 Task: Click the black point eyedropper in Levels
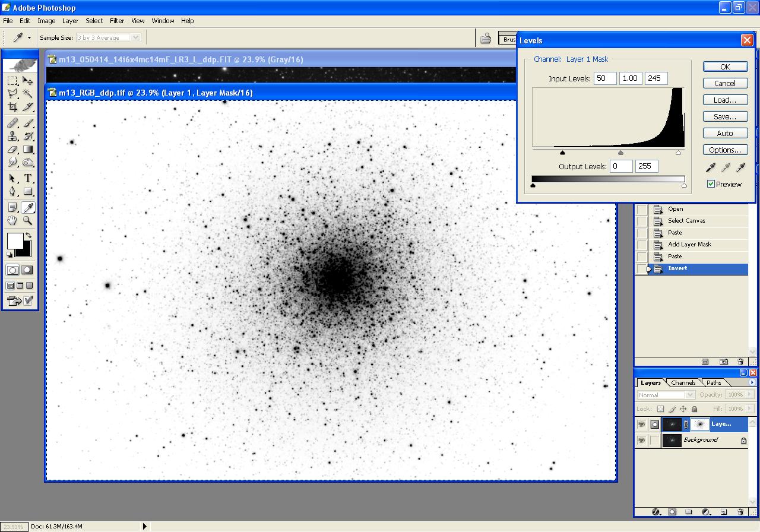[711, 169]
